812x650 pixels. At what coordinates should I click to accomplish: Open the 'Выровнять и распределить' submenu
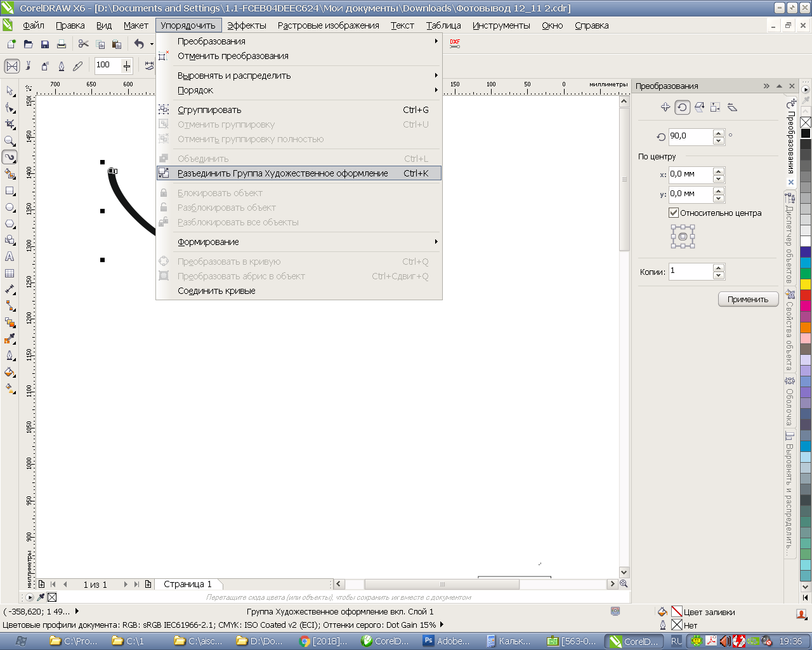pyautogui.click(x=299, y=76)
